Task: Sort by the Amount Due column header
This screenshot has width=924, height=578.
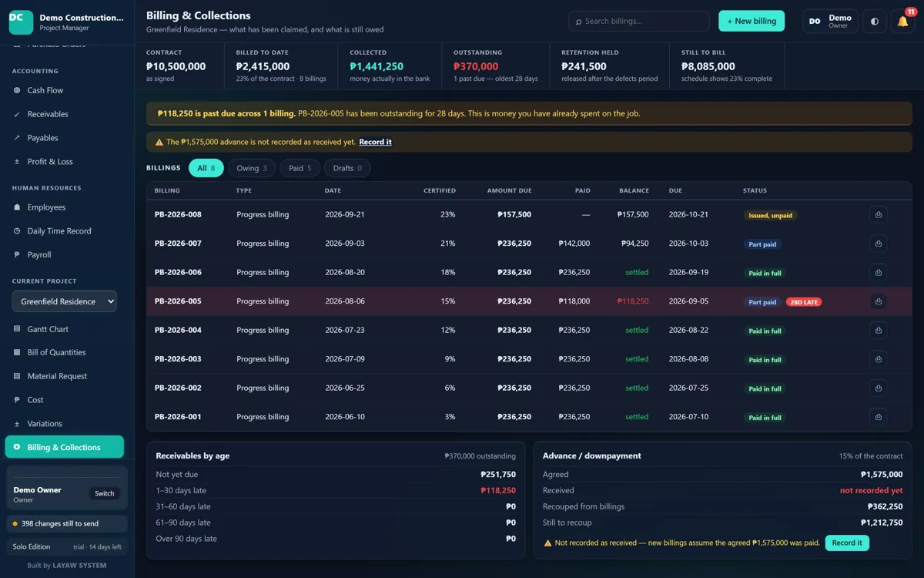Action: (509, 190)
